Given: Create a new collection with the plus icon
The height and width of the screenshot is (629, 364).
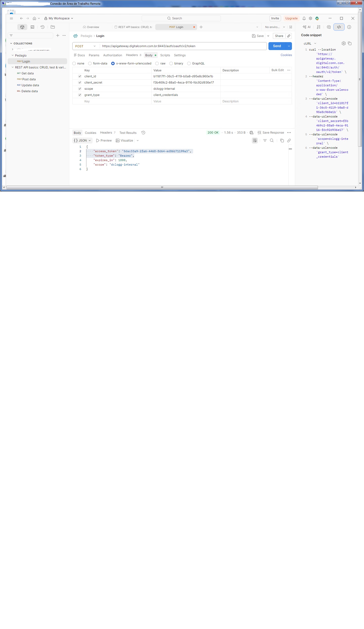Looking at the screenshot, I should point(58,35).
